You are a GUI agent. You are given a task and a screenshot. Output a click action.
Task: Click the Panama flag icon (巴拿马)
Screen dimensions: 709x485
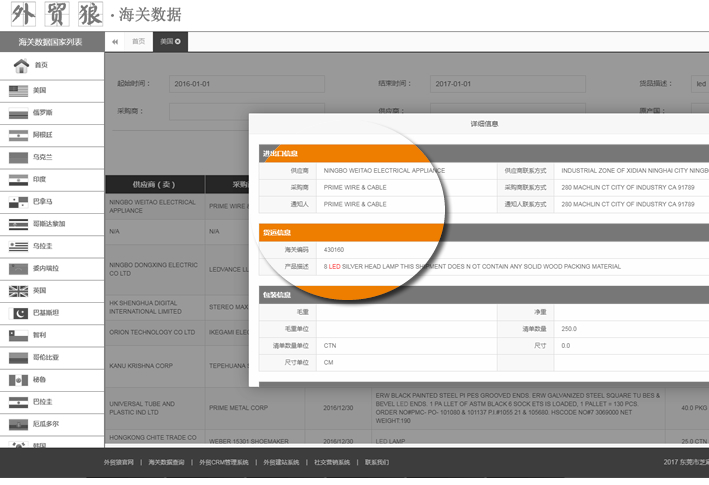(18, 202)
